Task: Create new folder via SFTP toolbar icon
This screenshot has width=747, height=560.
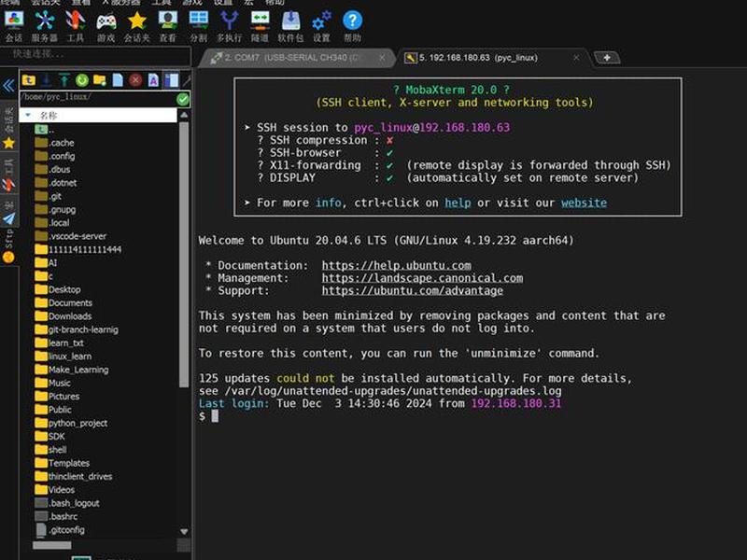Action: coord(100,80)
